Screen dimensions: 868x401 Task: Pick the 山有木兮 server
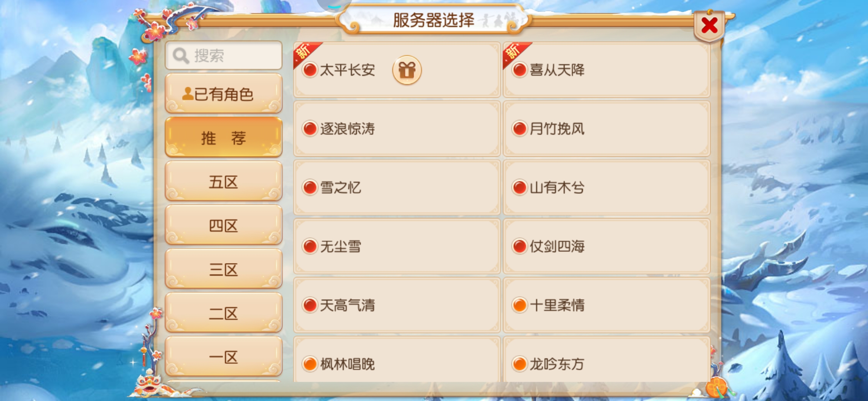[606, 188]
